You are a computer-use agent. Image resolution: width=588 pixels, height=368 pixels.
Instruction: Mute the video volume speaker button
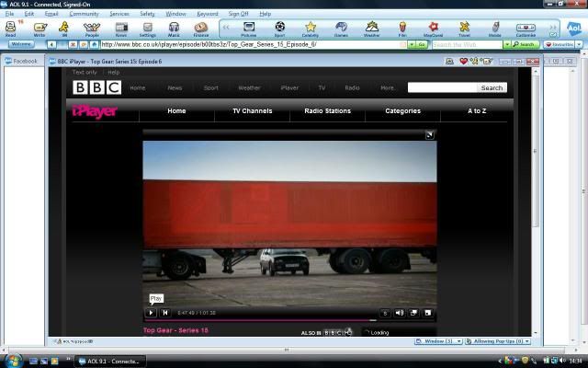(x=400, y=313)
